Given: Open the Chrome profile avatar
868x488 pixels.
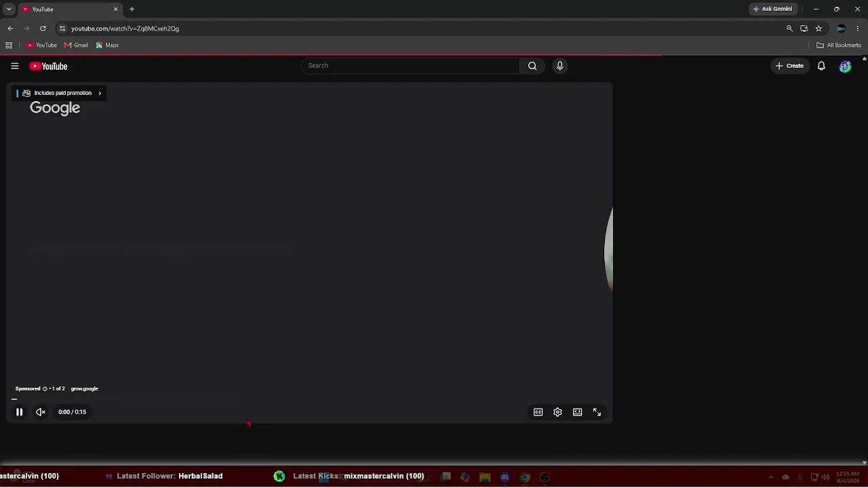Looking at the screenshot, I should [x=842, y=28].
